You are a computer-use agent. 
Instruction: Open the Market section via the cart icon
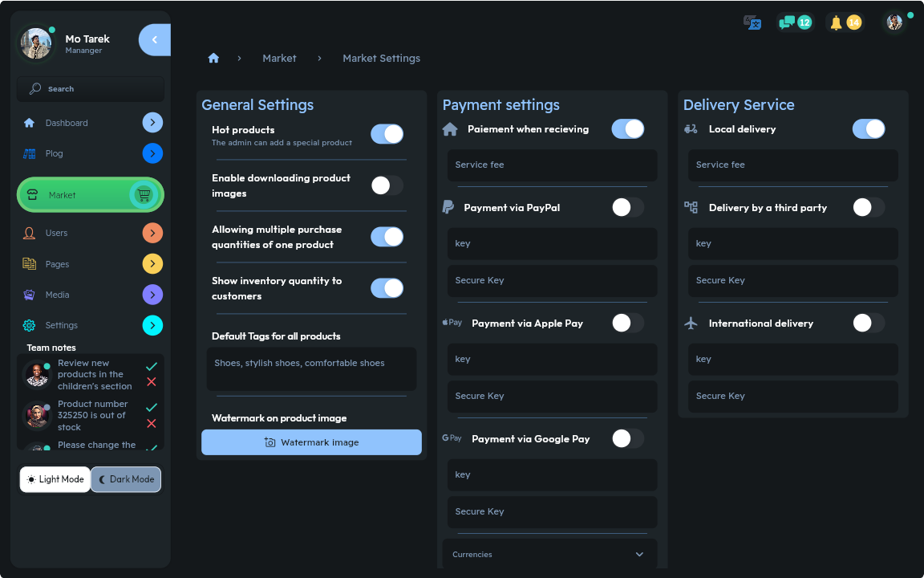(144, 194)
